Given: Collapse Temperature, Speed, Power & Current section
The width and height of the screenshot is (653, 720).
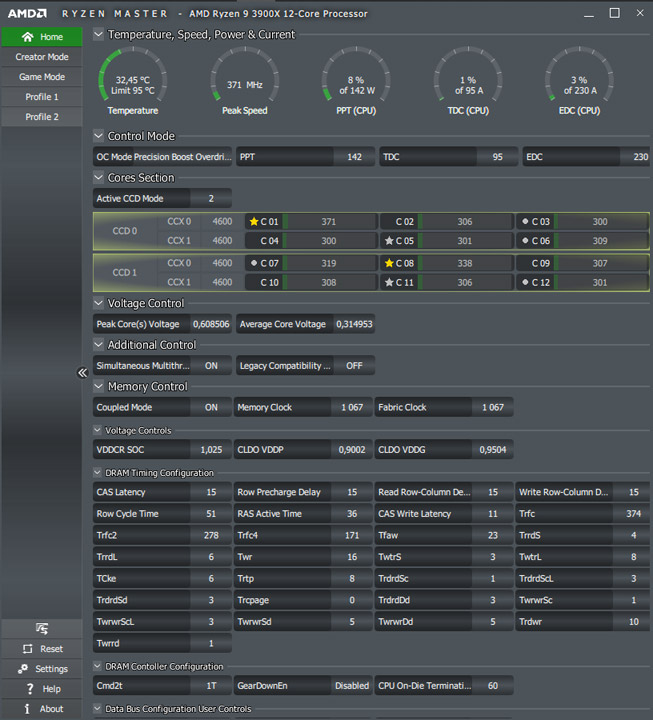Looking at the screenshot, I should click(x=98, y=34).
